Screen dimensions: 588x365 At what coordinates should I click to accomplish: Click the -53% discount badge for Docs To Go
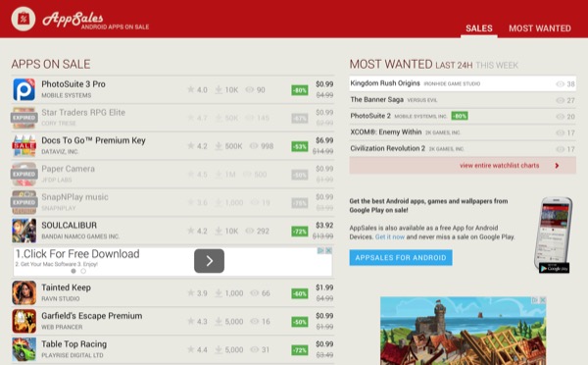tap(300, 146)
